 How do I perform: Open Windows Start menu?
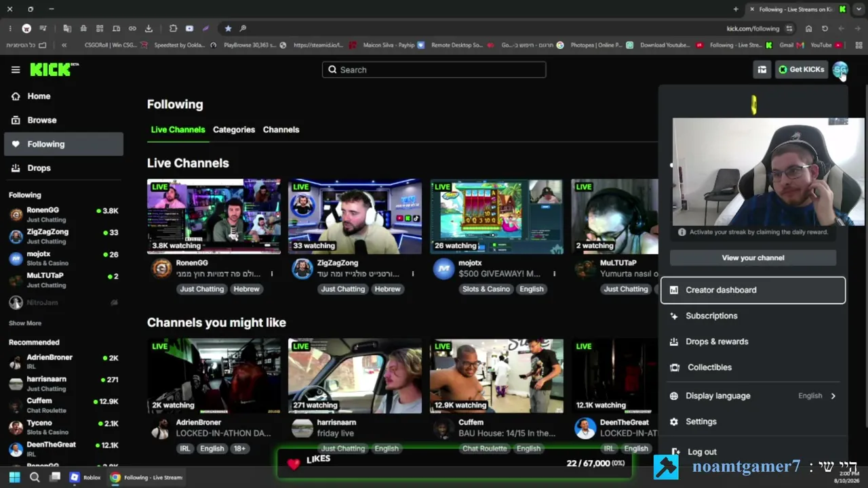[x=14, y=477]
